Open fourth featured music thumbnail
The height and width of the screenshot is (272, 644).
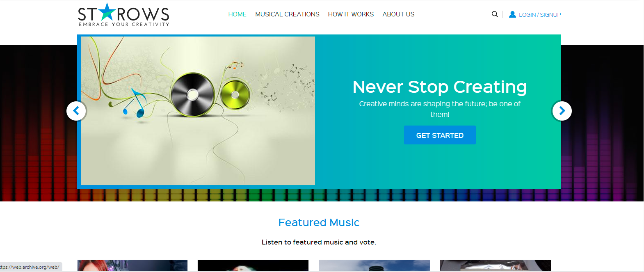tap(496, 265)
